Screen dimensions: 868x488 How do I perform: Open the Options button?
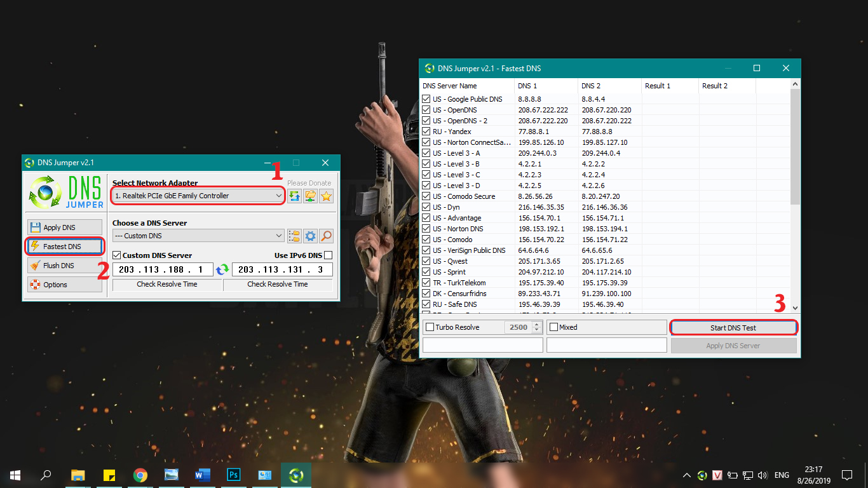pyautogui.click(x=64, y=285)
